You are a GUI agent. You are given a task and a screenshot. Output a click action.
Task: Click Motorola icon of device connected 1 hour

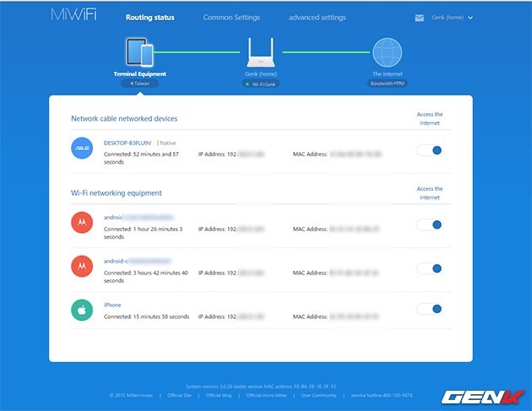pos(82,223)
